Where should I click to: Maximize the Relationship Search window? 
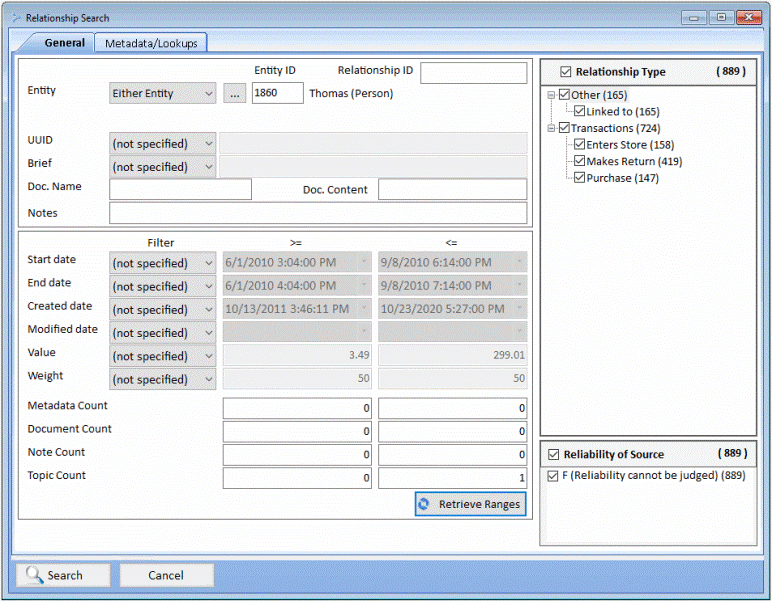(x=720, y=17)
